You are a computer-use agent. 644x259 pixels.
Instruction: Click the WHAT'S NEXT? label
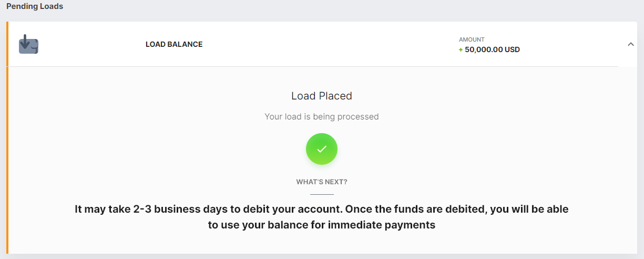tap(322, 182)
